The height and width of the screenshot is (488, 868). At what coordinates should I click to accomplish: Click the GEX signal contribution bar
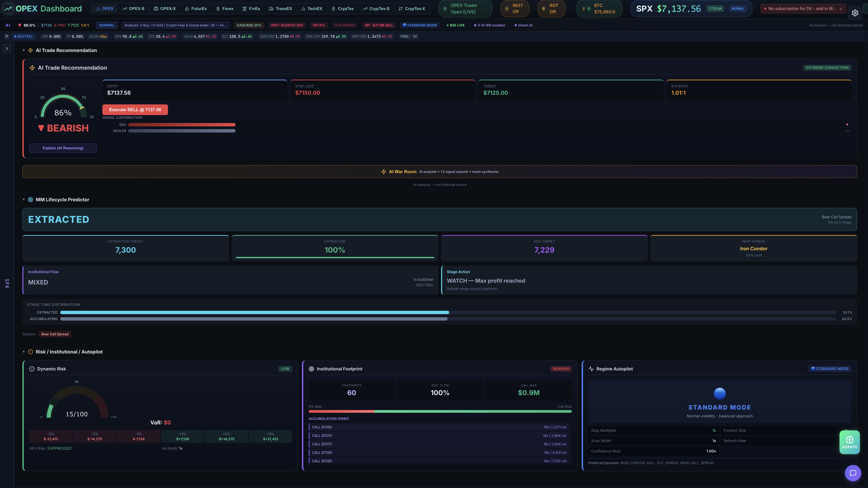pos(182,125)
